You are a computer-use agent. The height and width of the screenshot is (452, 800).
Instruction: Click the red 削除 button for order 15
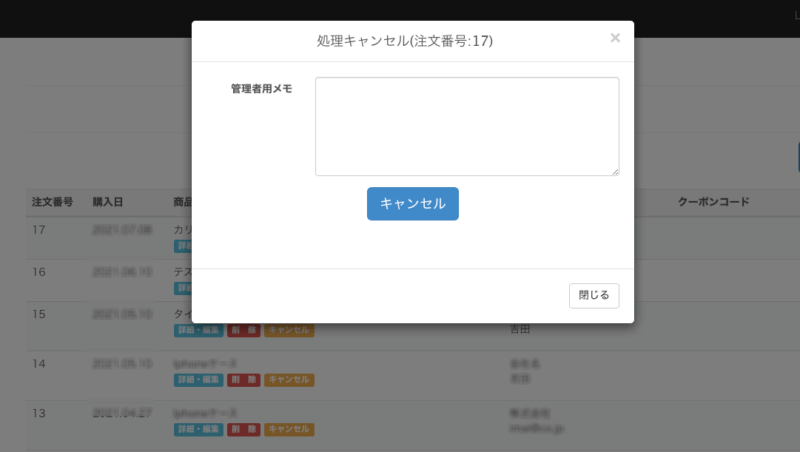[243, 330]
